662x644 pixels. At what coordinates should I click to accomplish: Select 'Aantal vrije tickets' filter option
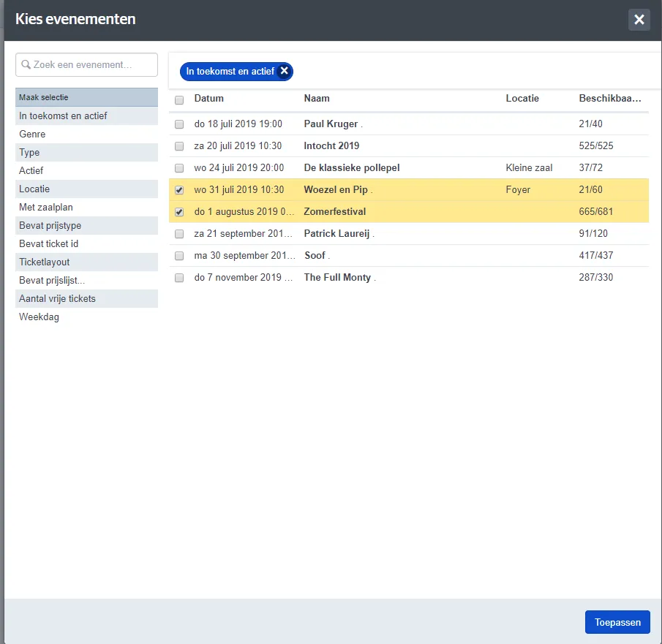(x=86, y=298)
